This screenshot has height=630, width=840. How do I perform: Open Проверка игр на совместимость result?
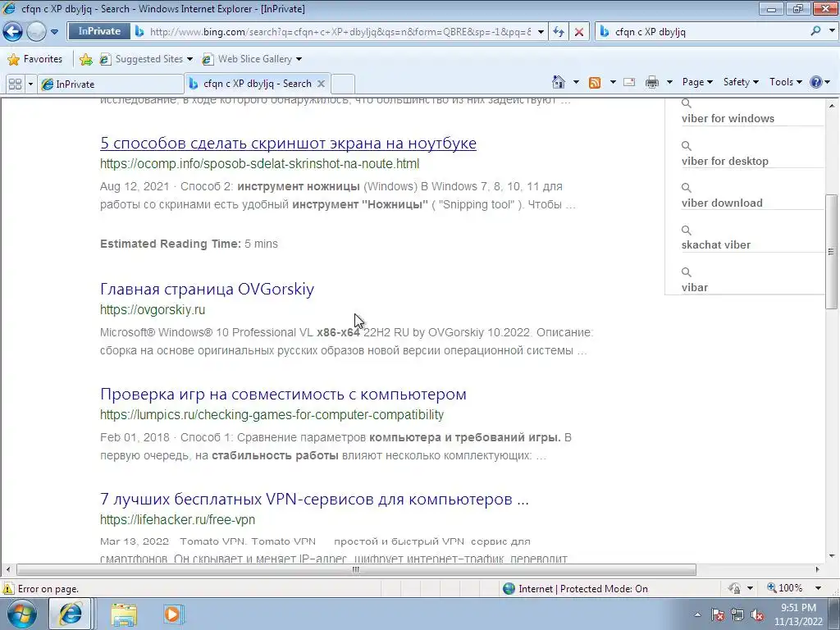point(283,395)
